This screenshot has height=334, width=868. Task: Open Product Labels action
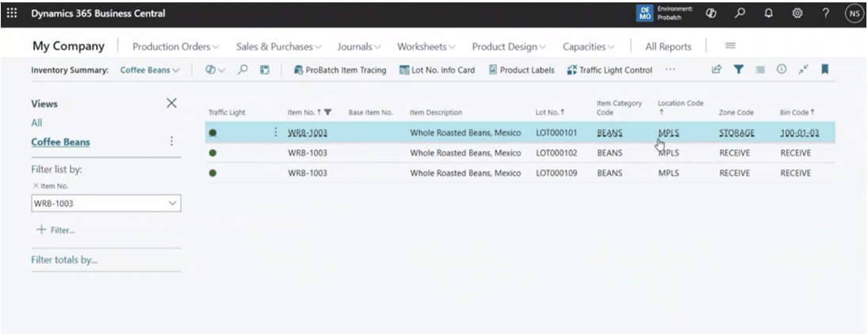pyautogui.click(x=522, y=71)
